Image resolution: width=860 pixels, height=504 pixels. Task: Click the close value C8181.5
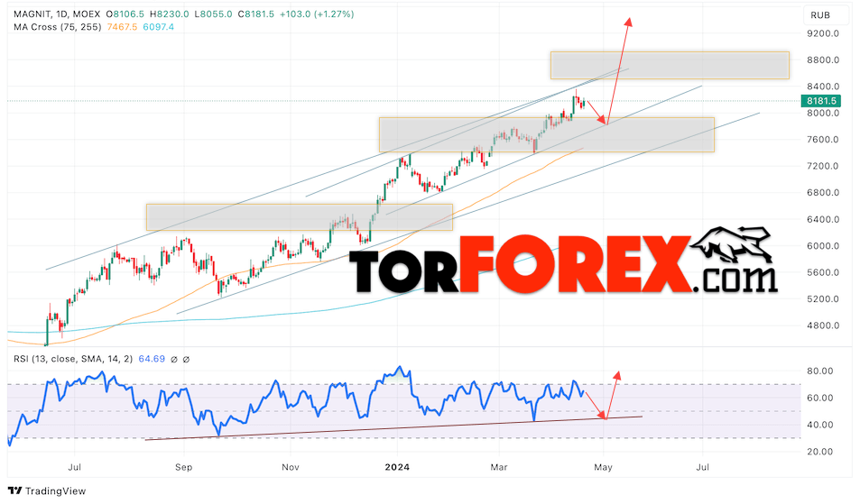click(x=255, y=14)
